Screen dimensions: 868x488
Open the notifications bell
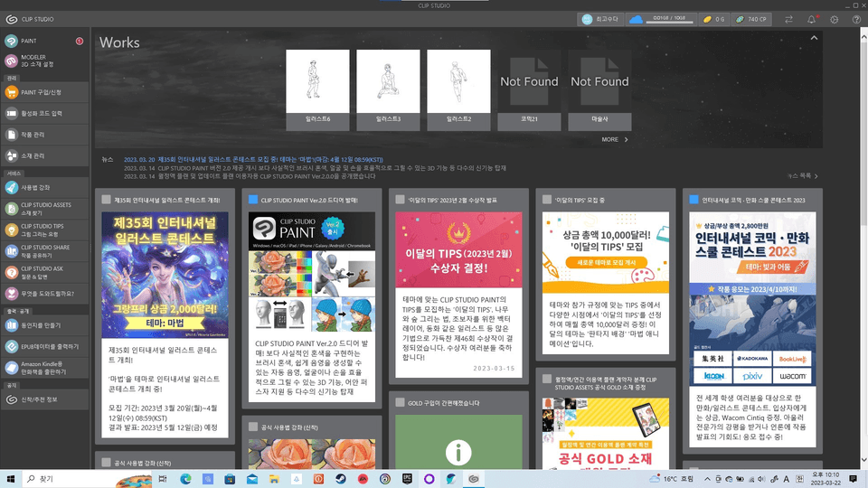point(812,19)
